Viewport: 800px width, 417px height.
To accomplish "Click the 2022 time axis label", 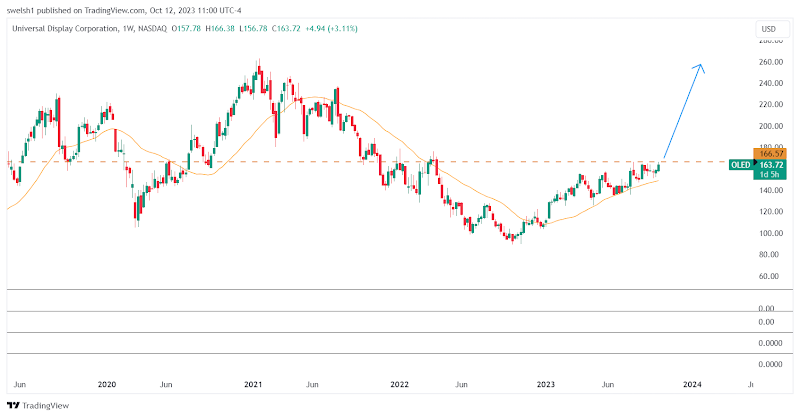I will 399,384.
